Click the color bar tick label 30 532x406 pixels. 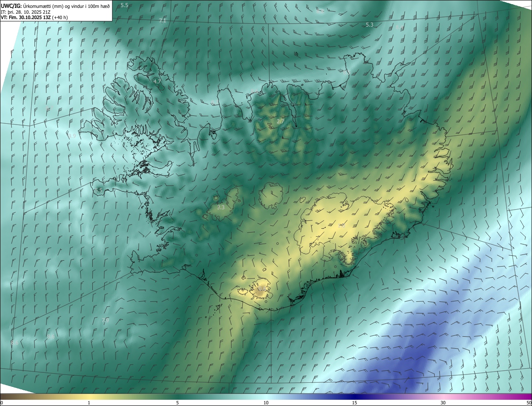(443, 403)
